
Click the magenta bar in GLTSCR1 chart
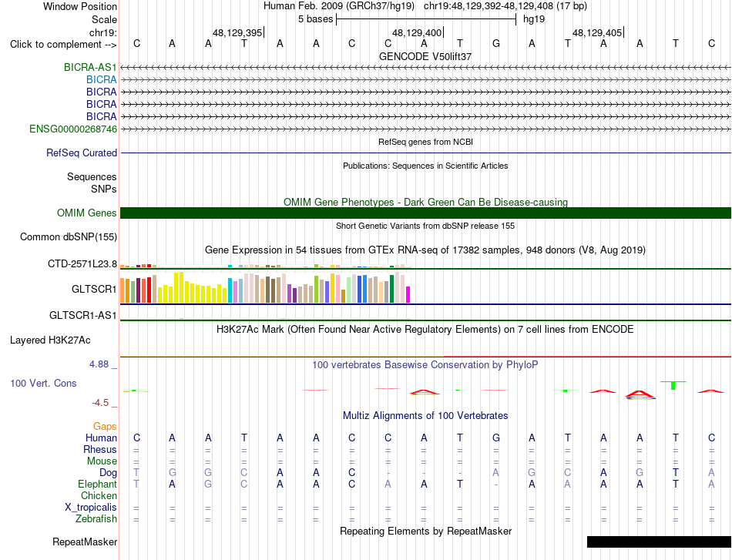[408, 294]
